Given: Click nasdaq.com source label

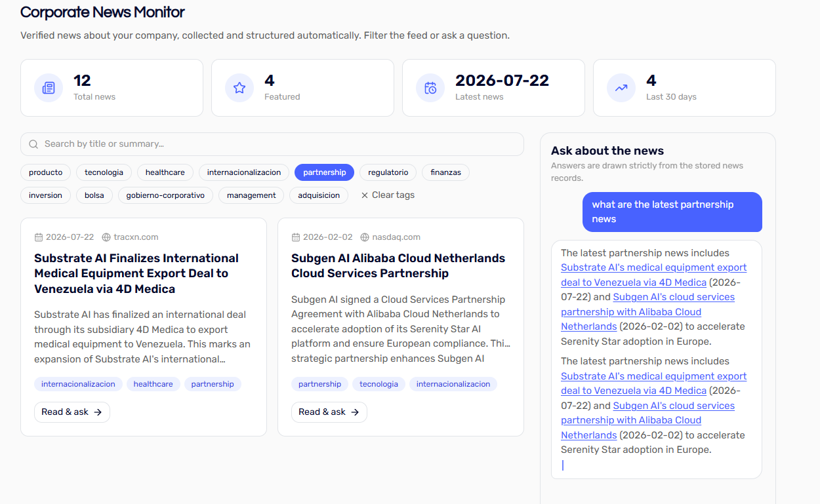Looking at the screenshot, I should click(396, 237).
